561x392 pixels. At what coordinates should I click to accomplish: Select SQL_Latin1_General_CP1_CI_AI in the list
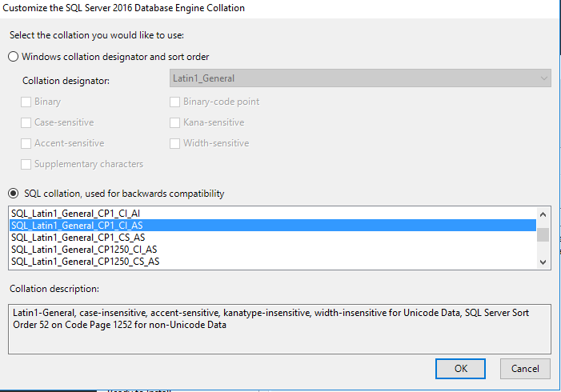[273, 214]
